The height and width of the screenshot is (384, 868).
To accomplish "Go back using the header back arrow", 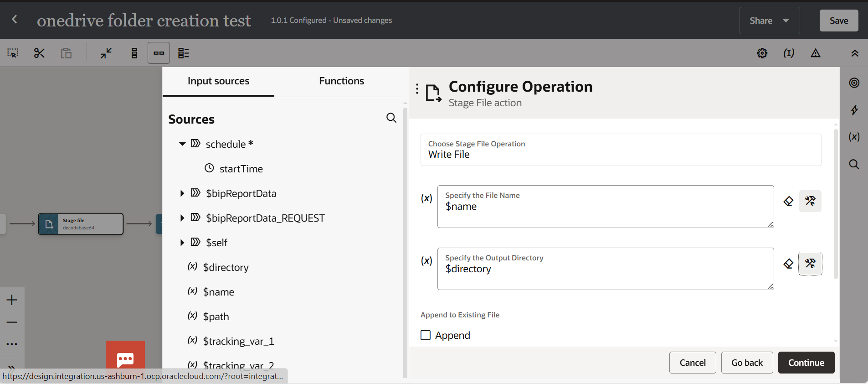I will point(15,19).
